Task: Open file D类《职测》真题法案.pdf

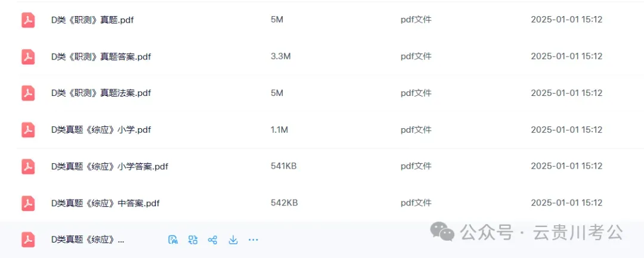Action: (x=101, y=93)
